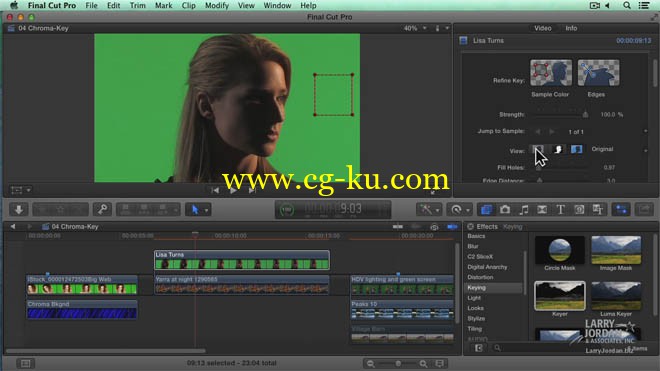Screen dimensions: 660x371
Task: Click Sample Color refine key icon
Action: [x=551, y=73]
